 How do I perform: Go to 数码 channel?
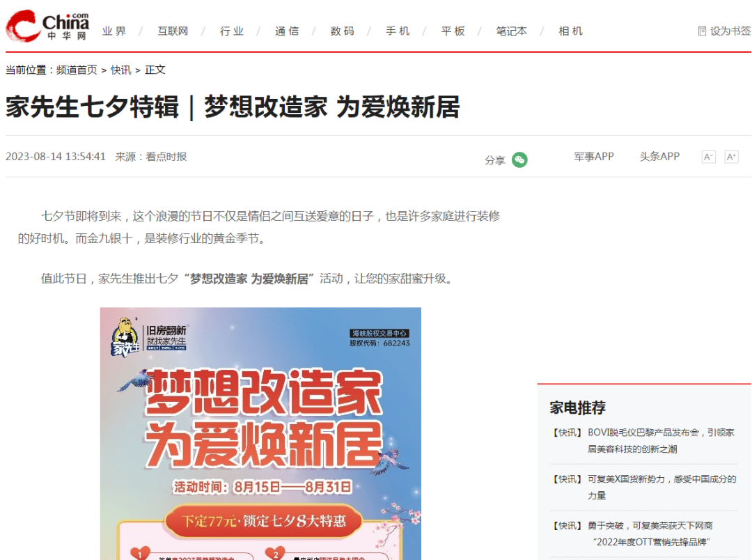(342, 31)
